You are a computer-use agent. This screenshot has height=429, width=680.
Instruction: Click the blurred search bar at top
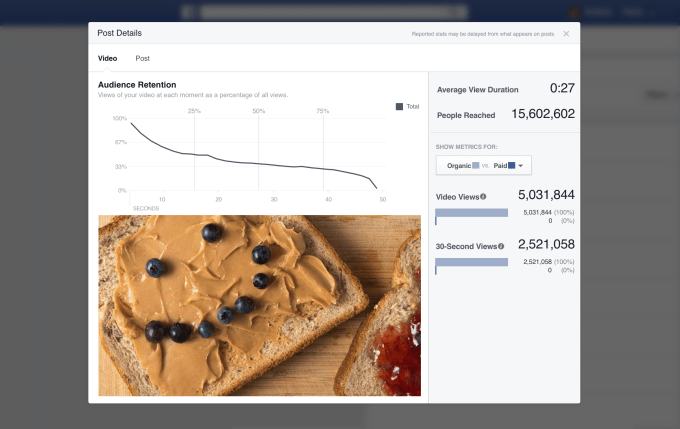point(334,12)
